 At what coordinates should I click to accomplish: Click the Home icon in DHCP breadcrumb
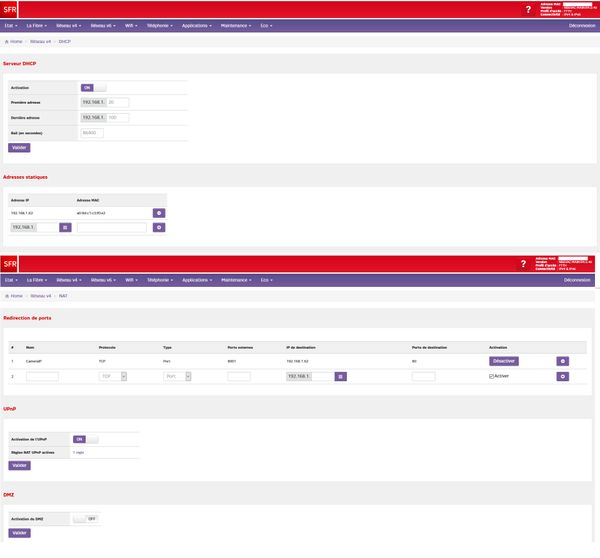[9, 42]
